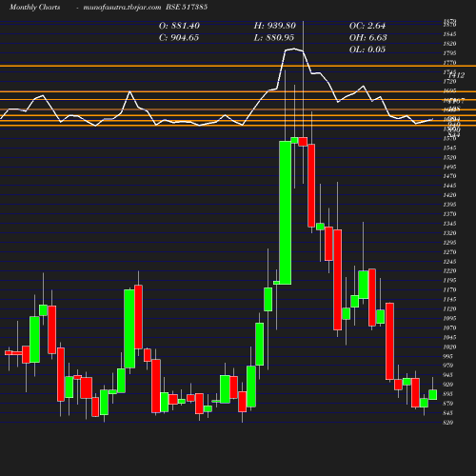Click the 1545 price axis label
Viewport: 476px width, 476px height.
(449, 148)
